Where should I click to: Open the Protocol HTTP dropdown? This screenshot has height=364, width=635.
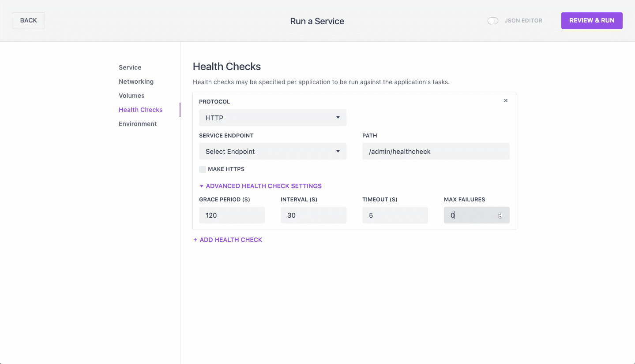click(273, 118)
